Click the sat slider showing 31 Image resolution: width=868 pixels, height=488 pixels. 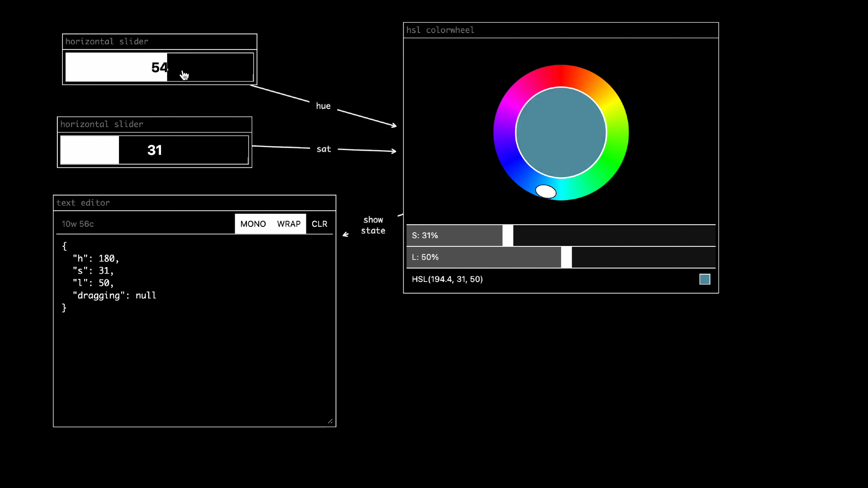(155, 150)
